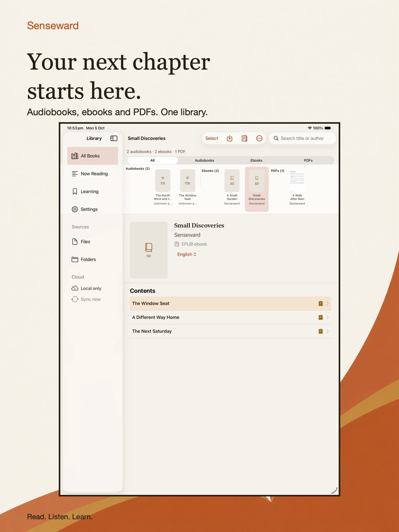Click the Audiobooks (2) section label
This screenshot has height=532, width=399.
click(x=137, y=169)
